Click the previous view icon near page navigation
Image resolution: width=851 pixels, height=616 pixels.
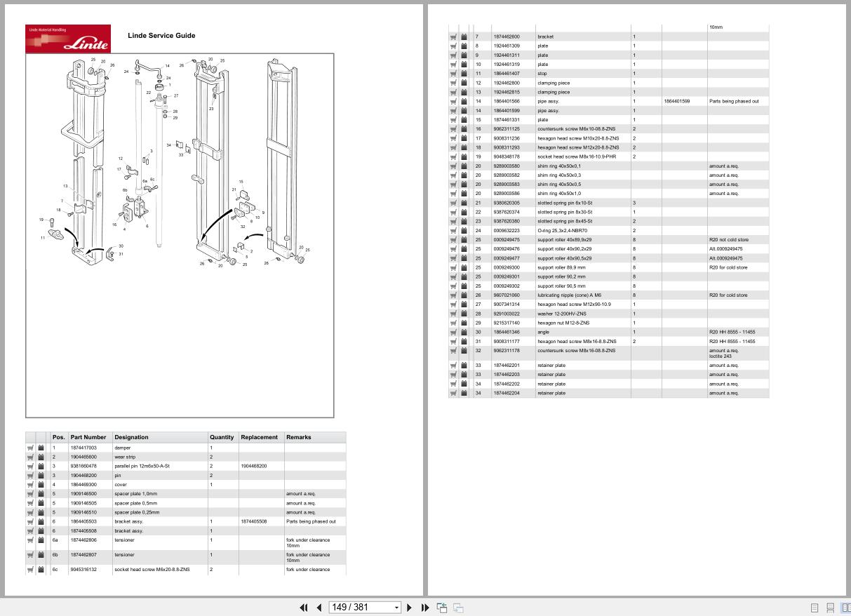[x=442, y=608]
